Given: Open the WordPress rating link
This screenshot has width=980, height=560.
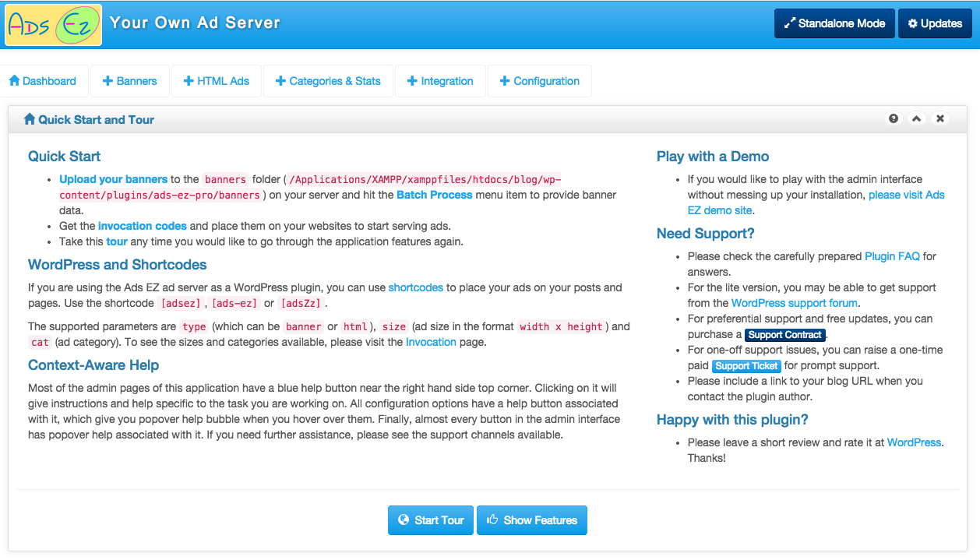Looking at the screenshot, I should 915,442.
